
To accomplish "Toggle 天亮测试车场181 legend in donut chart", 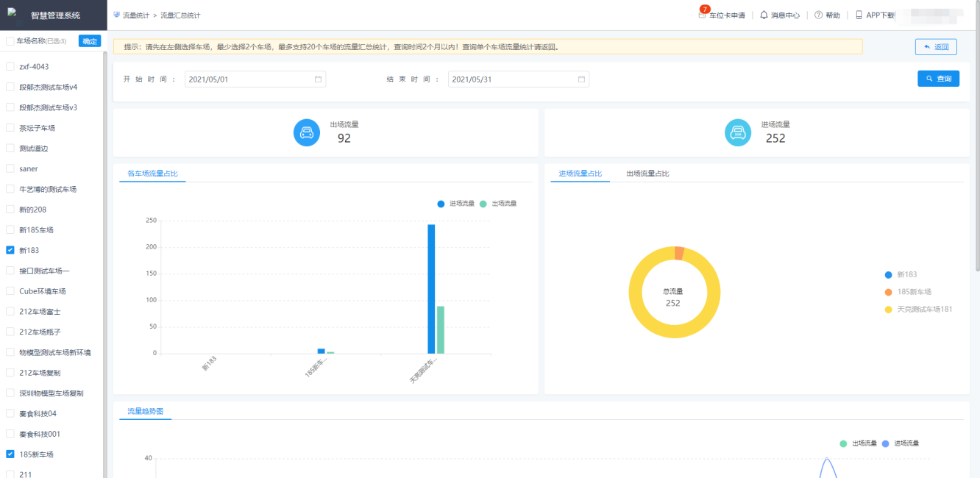I will (x=919, y=310).
